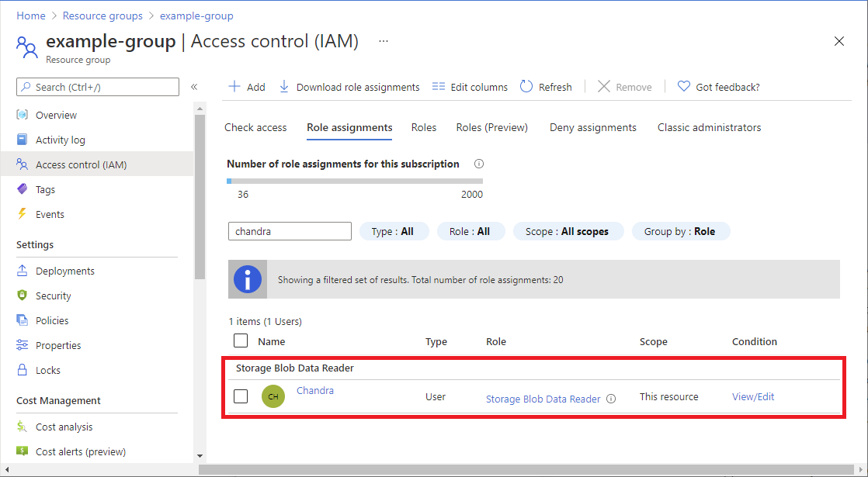This screenshot has width=868, height=477.
Task: Open the Scope : All scopes filter
Action: (x=568, y=231)
